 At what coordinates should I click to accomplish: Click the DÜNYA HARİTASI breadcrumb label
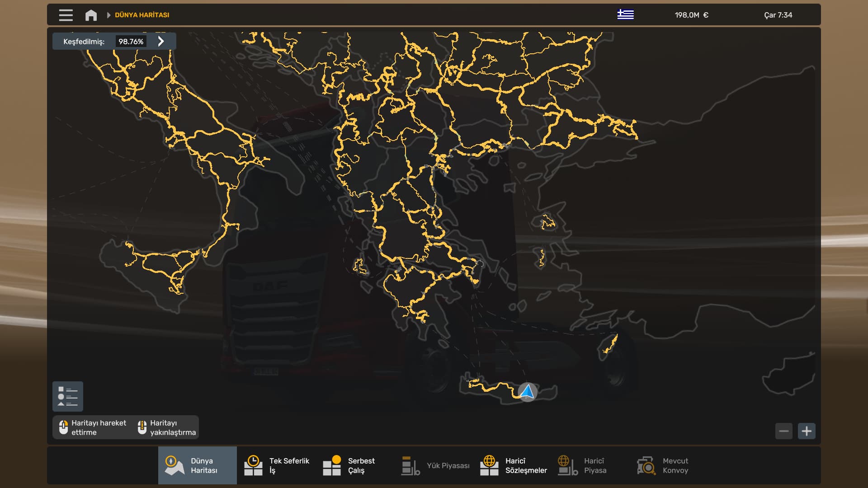tap(142, 15)
